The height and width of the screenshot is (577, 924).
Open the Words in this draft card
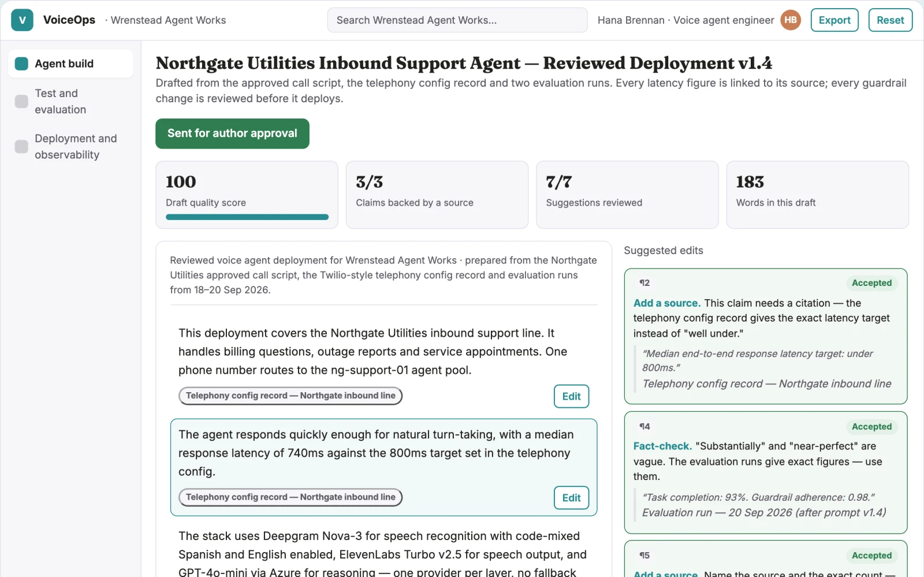tap(817, 195)
